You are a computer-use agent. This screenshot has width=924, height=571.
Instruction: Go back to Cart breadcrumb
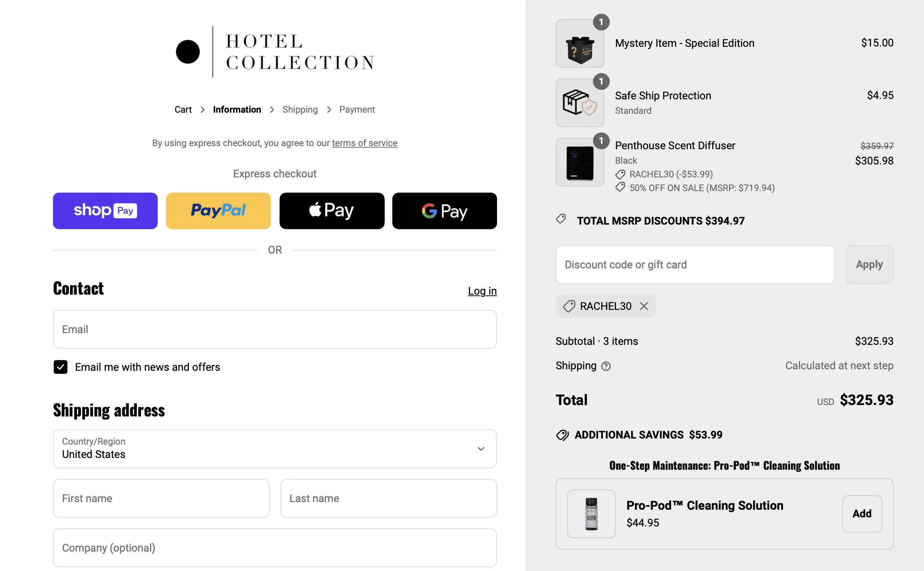tap(183, 110)
